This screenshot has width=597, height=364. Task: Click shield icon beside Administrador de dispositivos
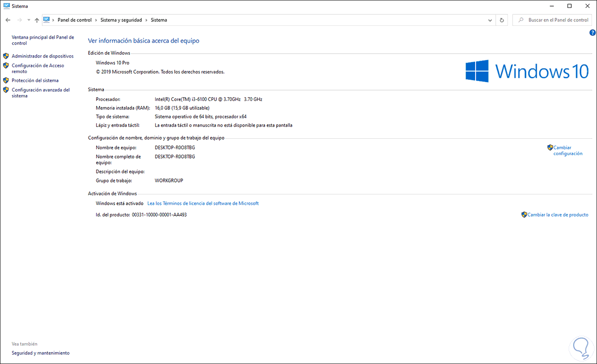click(x=6, y=56)
